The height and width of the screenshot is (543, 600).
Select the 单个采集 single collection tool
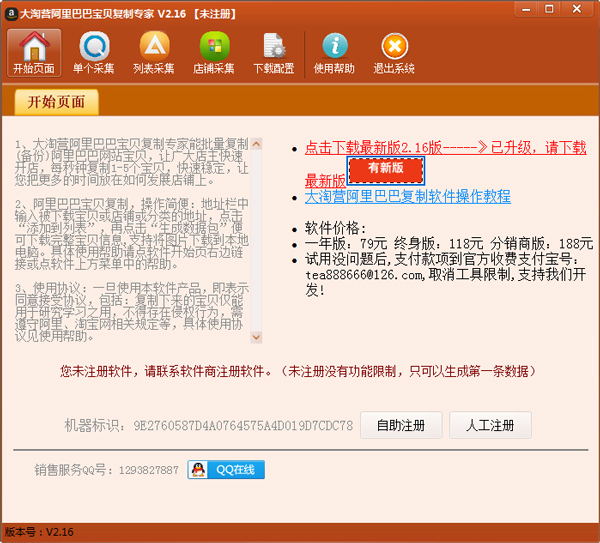[94, 53]
